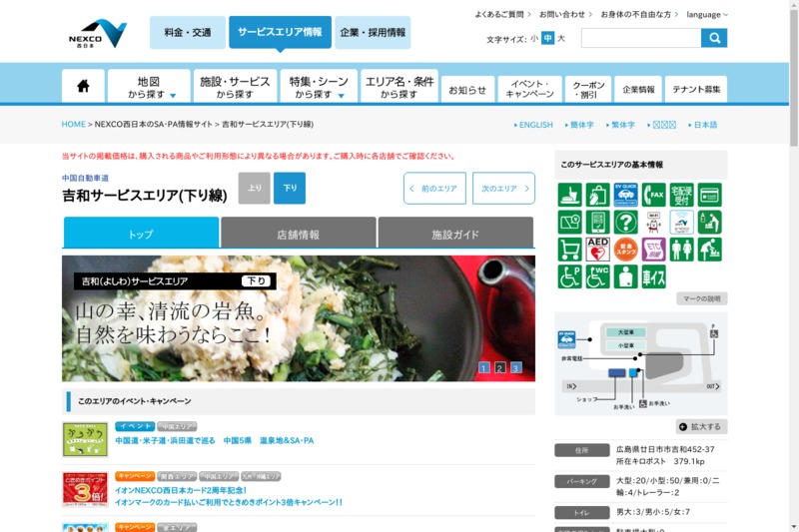
Task: Click the home icon in navigation bar
Action: (83, 87)
